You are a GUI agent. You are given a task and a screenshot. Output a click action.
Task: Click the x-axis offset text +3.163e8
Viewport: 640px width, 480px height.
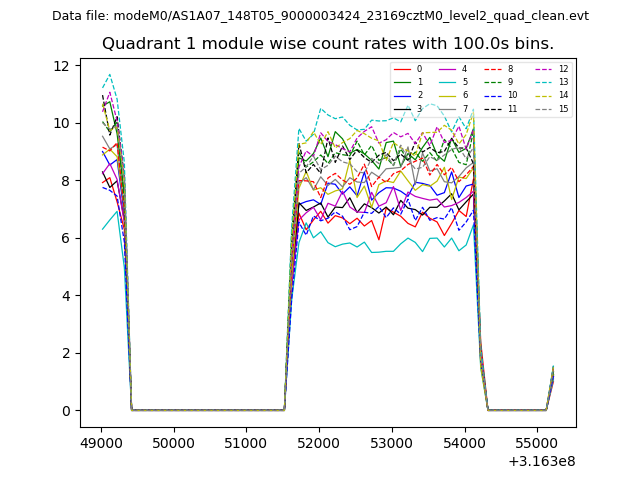541,461
